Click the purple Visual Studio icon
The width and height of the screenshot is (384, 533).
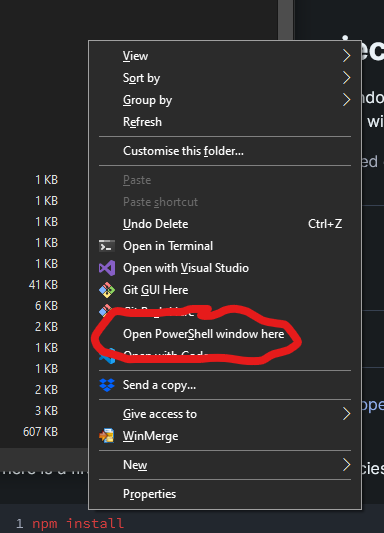point(107,268)
